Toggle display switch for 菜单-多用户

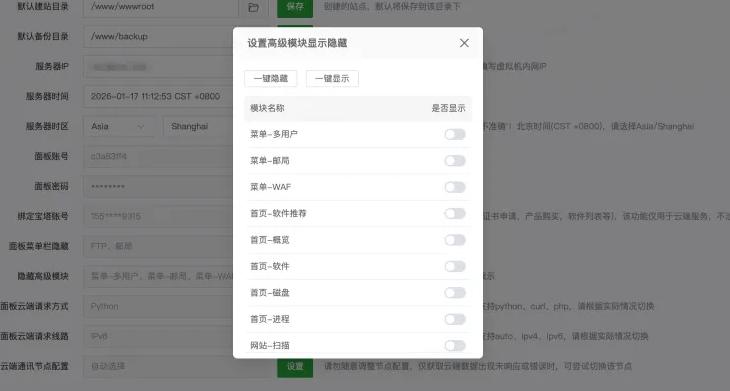click(455, 135)
